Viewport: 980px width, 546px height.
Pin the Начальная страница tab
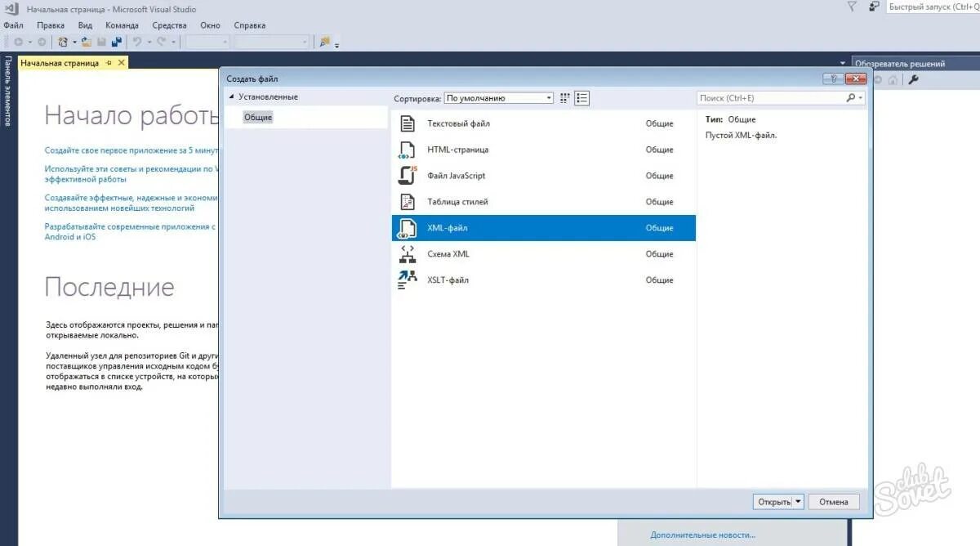point(109,63)
